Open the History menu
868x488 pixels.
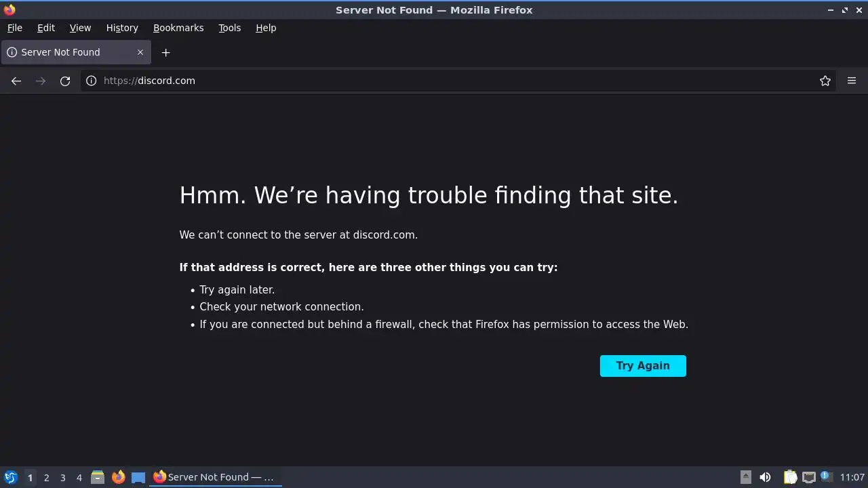(122, 28)
